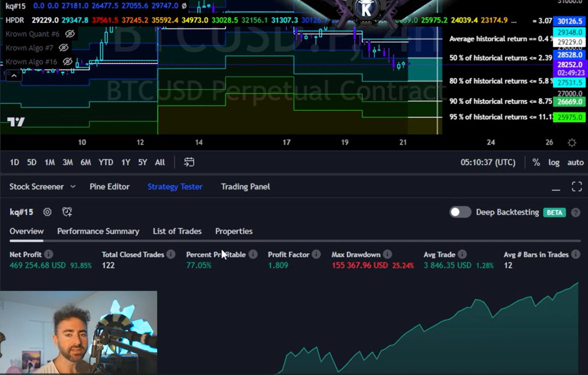This screenshot has height=375, width=588.
Task: Open the Deep Backtesting help icon
Action: pyautogui.click(x=576, y=212)
